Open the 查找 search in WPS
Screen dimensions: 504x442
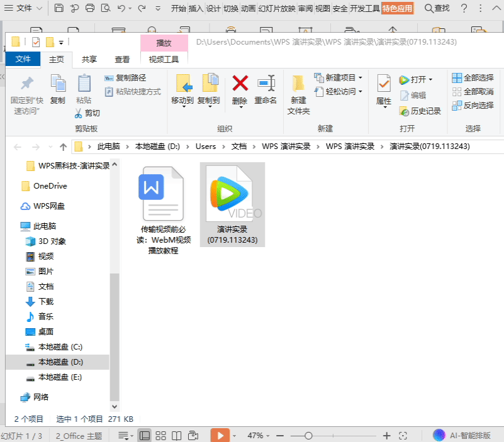pos(437,8)
